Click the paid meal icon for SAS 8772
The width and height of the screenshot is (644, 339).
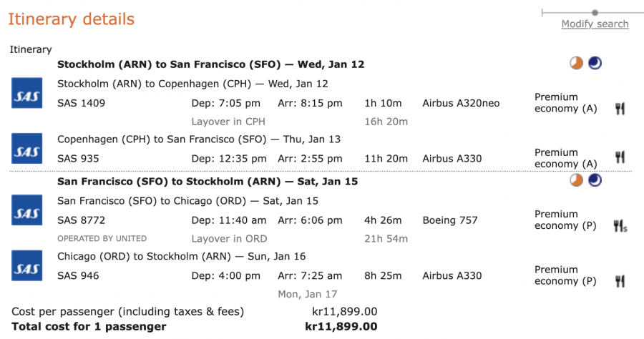coord(620,226)
